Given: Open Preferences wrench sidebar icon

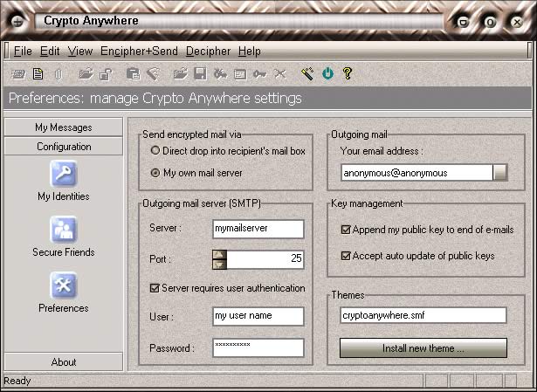Looking at the screenshot, I should [64, 285].
